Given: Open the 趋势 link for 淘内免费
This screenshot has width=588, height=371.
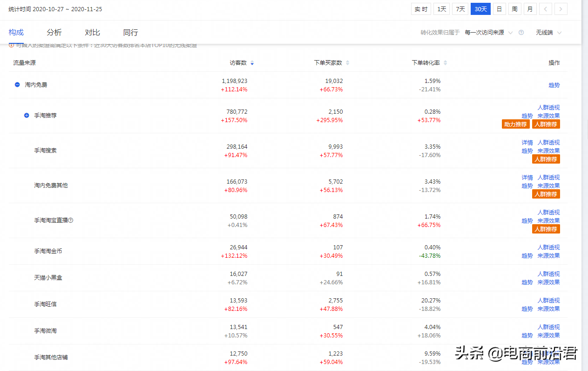Looking at the screenshot, I should [x=554, y=85].
